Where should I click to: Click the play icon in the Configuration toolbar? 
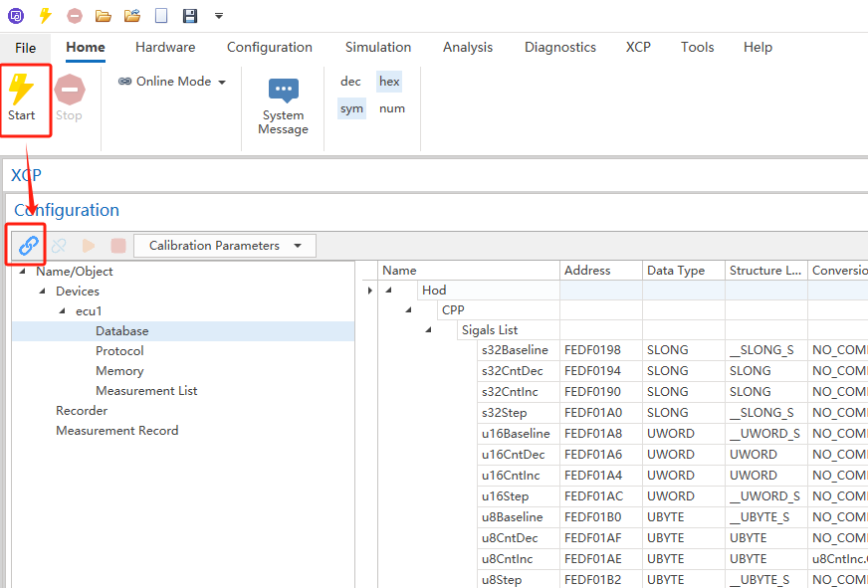point(87,245)
